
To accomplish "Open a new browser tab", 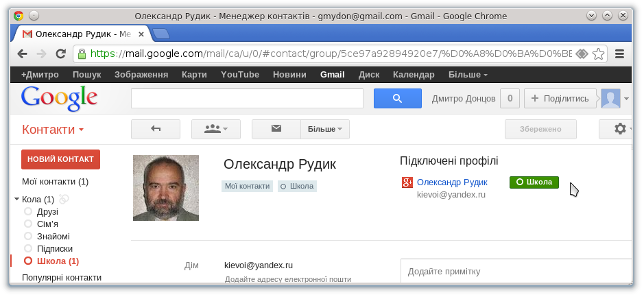I will coord(161,34).
